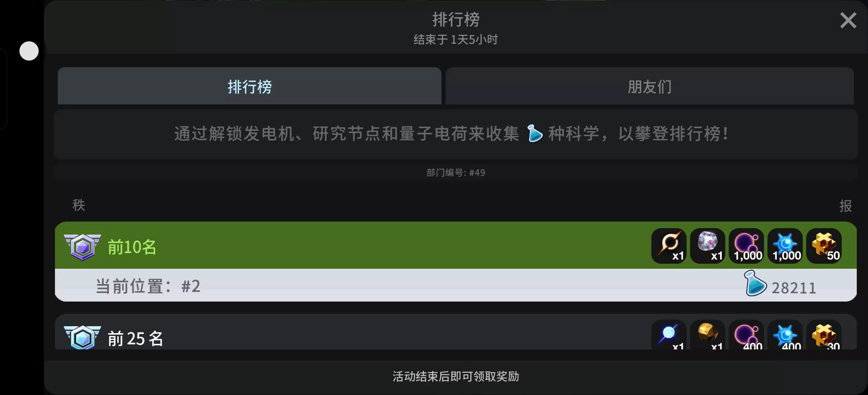Image resolution: width=868 pixels, height=395 pixels.
Task: Tap the blue energy 1,000 reward icon
Action: (x=785, y=246)
